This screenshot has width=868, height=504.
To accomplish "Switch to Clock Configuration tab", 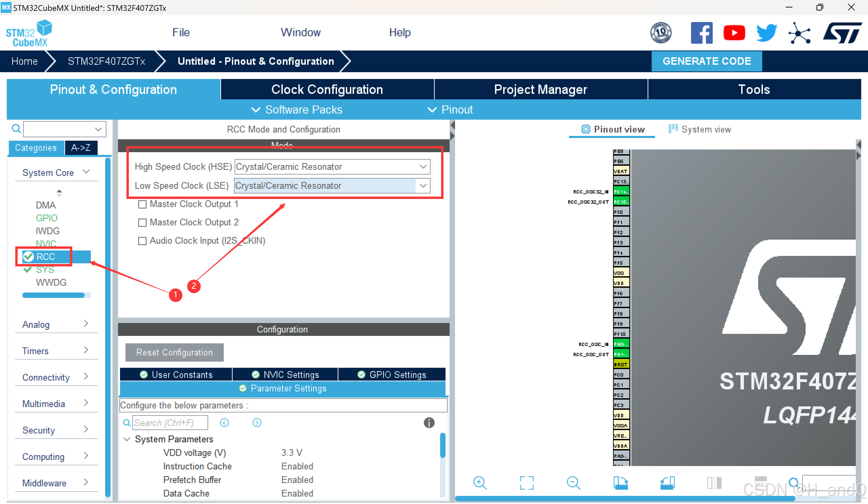I will [x=327, y=89].
